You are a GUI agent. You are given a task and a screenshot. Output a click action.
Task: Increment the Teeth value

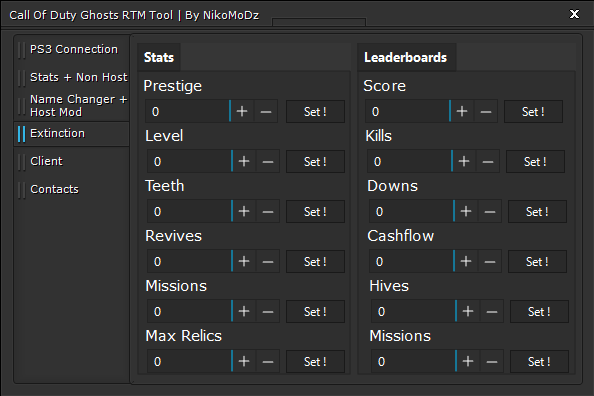pos(244,211)
